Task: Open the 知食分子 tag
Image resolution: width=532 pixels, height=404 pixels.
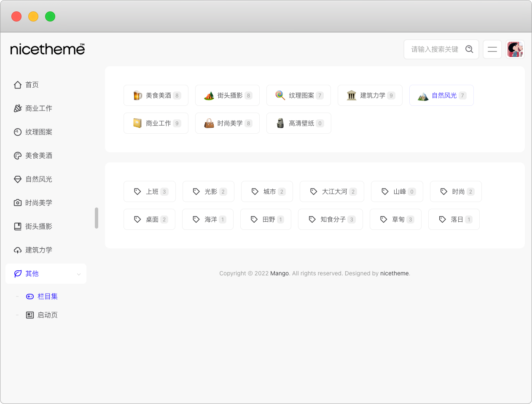Action: (x=330, y=219)
